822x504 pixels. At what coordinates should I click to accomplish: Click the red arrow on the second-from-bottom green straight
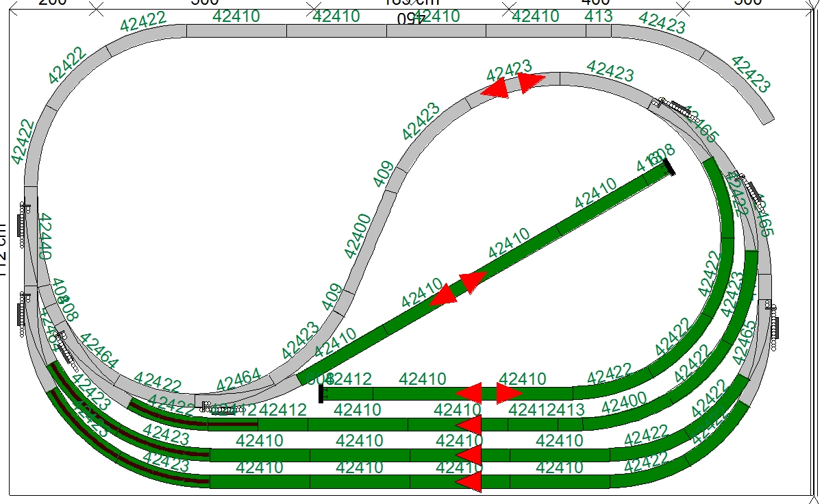tap(470, 455)
